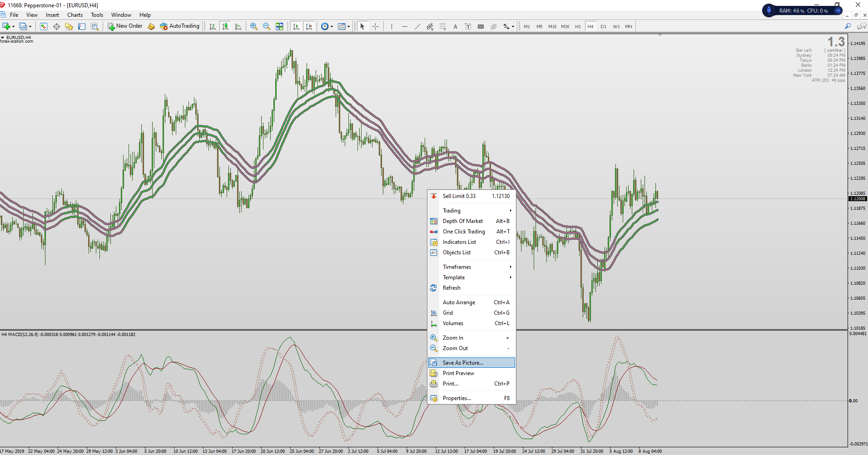The width and height of the screenshot is (868, 455).
Task: Switch to the D1 timeframe
Action: coord(603,26)
